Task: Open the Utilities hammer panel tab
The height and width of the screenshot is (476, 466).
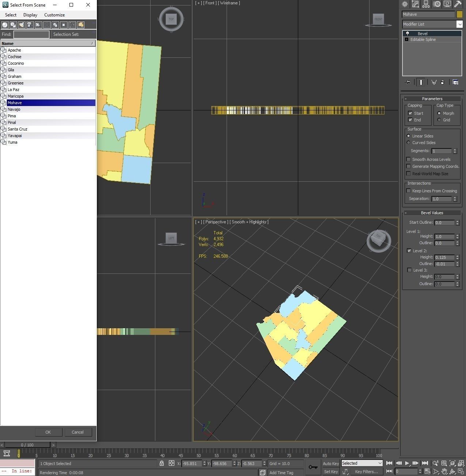Action: click(458, 4)
